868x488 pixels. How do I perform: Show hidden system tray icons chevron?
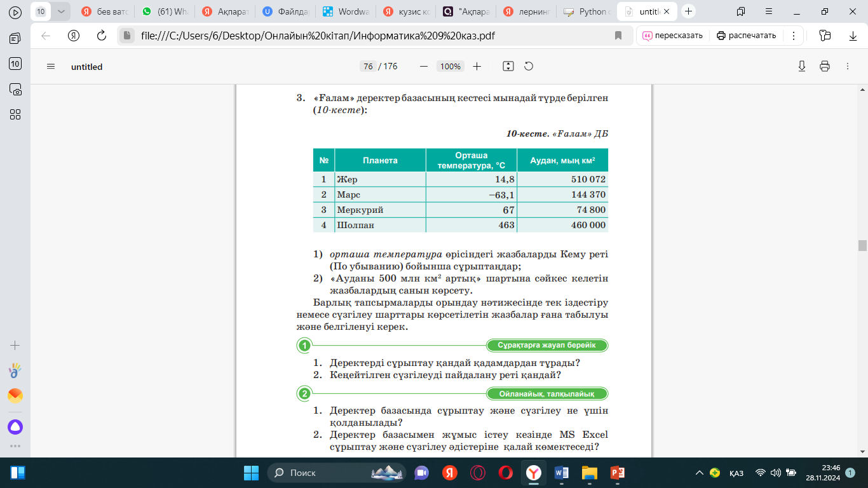coord(700,473)
